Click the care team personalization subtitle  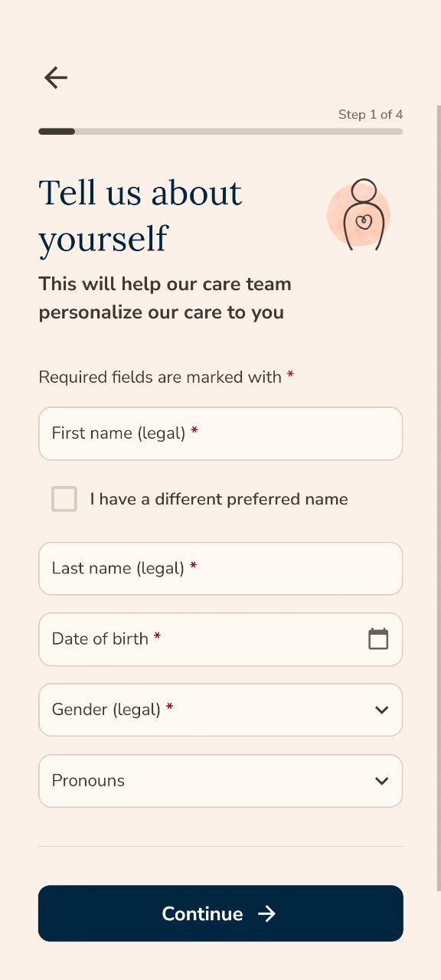165,298
